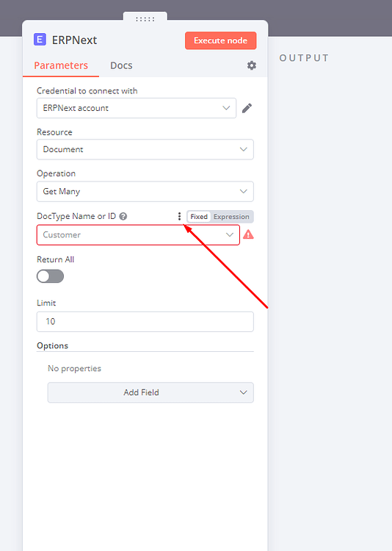Click the Execute node button
The width and height of the screenshot is (392, 551).
tap(220, 40)
